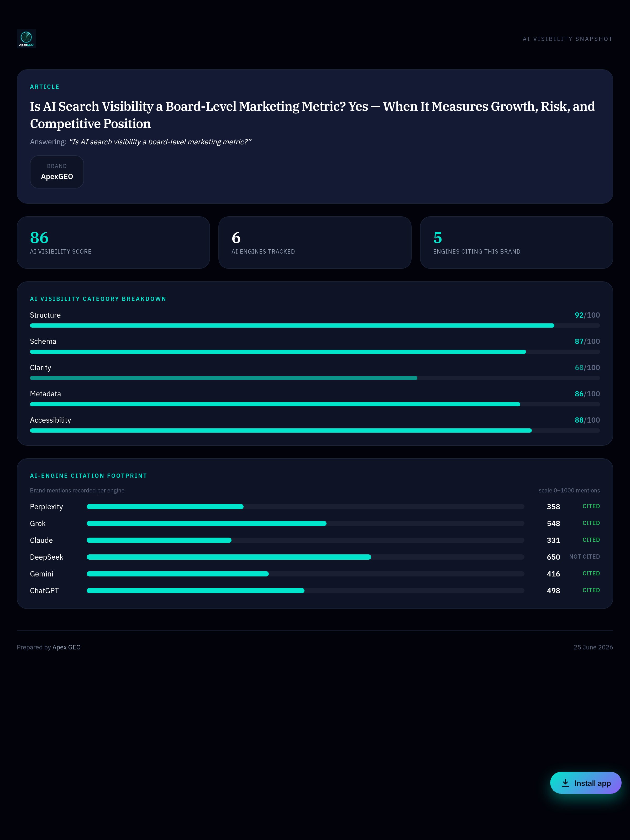Click the Brand mentions recorded per engine caption
This screenshot has height=840, width=630.
(x=77, y=491)
